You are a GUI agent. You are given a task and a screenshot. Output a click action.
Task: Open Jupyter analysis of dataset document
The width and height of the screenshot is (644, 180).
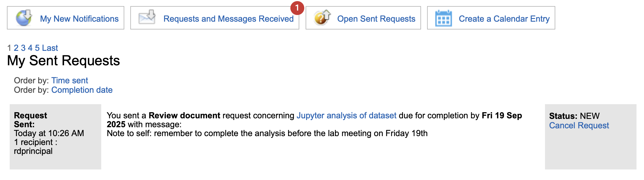pyautogui.click(x=346, y=115)
